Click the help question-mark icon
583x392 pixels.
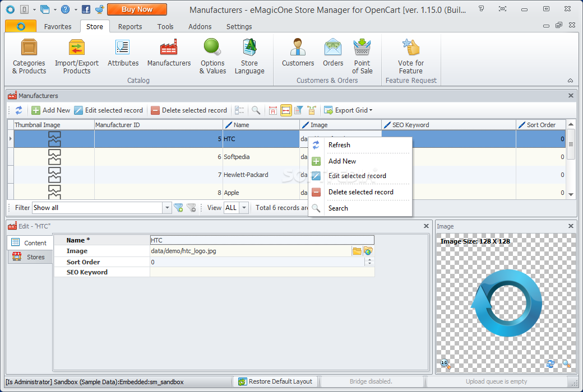(x=65, y=10)
